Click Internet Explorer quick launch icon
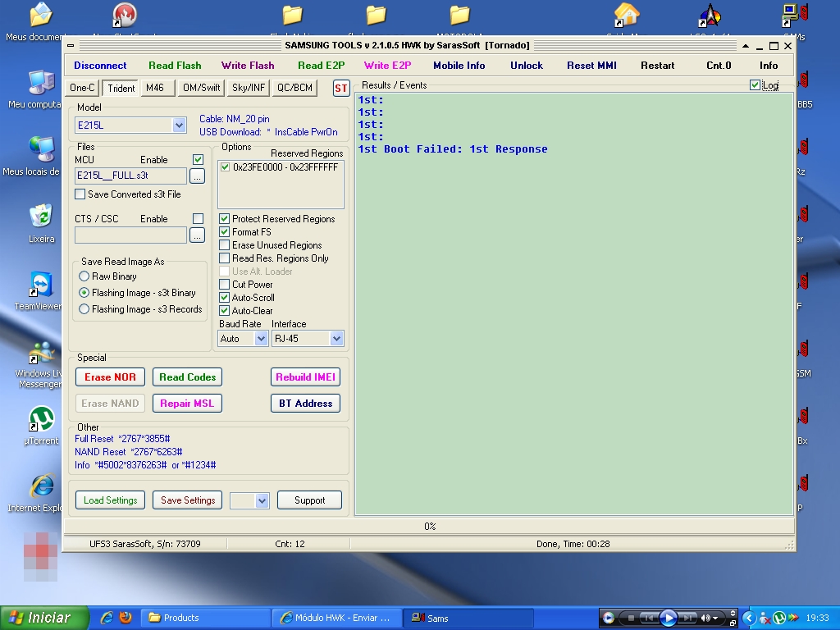 tap(107, 618)
